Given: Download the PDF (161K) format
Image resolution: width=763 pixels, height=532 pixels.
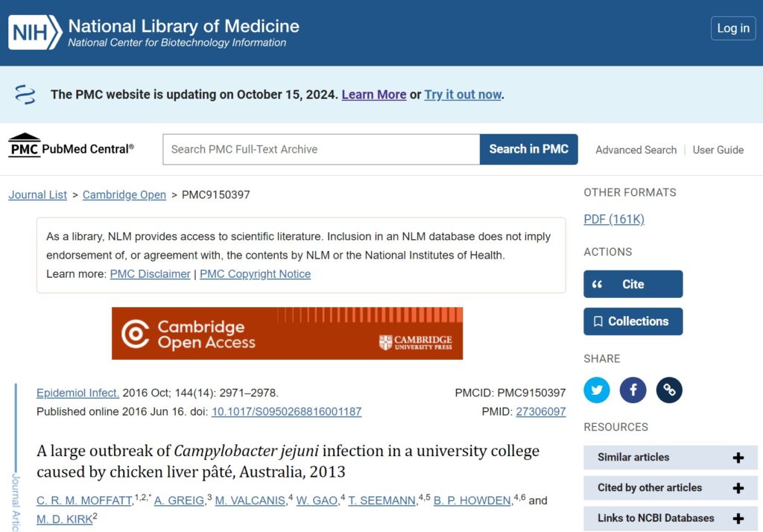Looking at the screenshot, I should coord(613,219).
